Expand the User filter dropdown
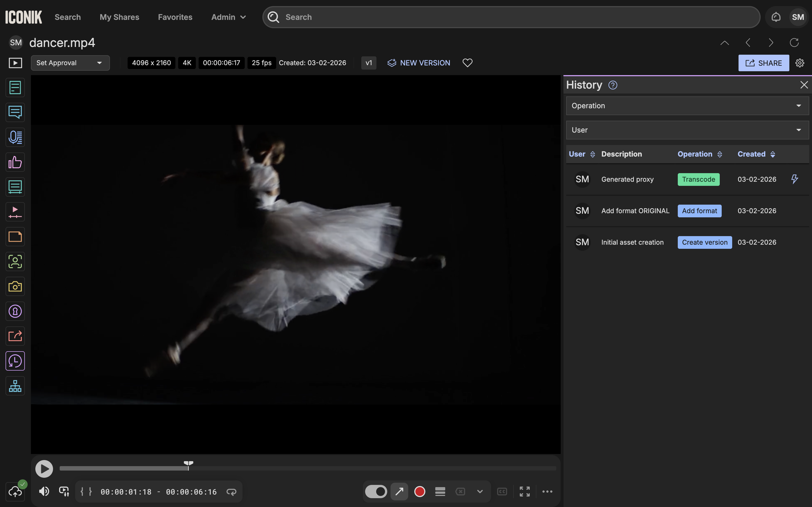This screenshot has height=507, width=812. pyautogui.click(x=687, y=130)
